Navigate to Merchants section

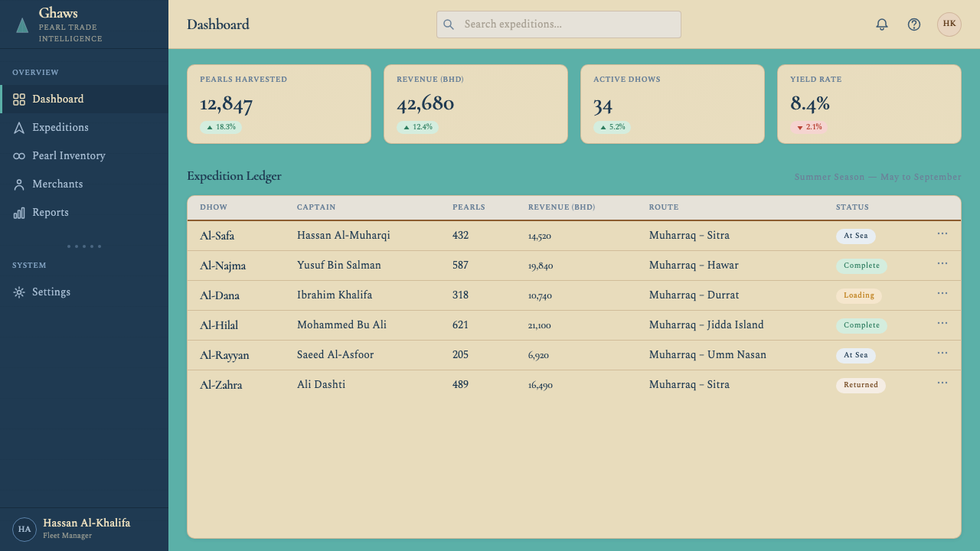pos(84,184)
